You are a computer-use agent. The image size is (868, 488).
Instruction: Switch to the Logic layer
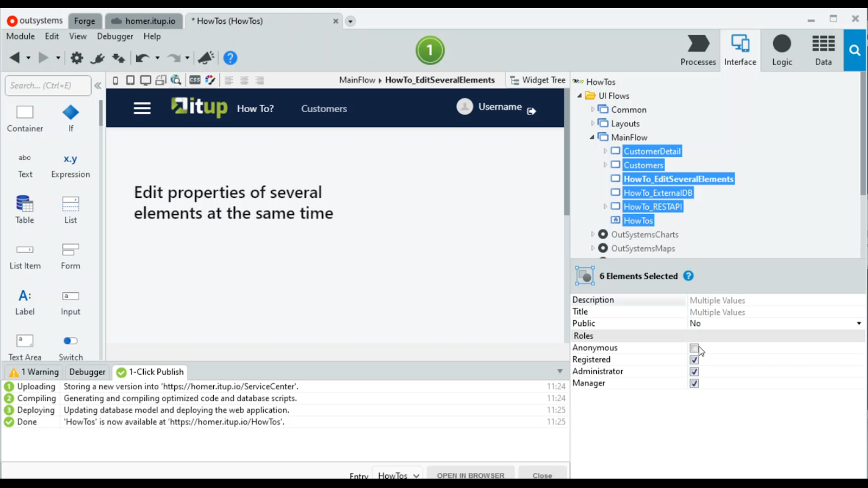tap(782, 50)
